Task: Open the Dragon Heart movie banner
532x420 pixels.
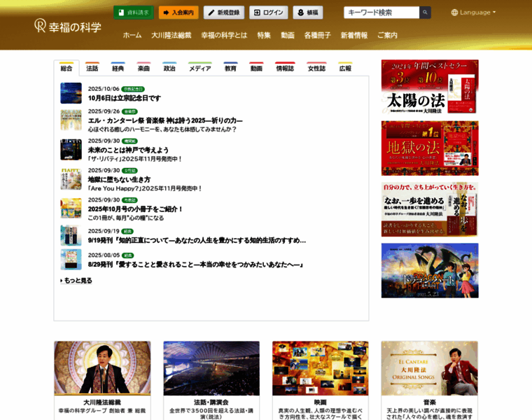Action: (430, 270)
